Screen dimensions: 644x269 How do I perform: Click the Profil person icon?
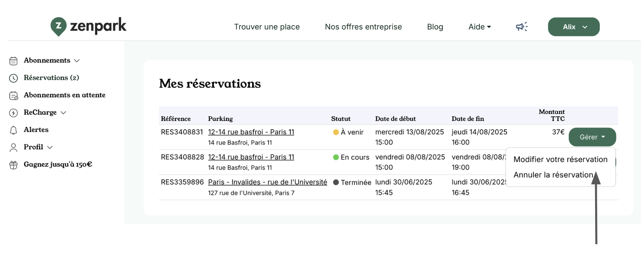[13, 147]
